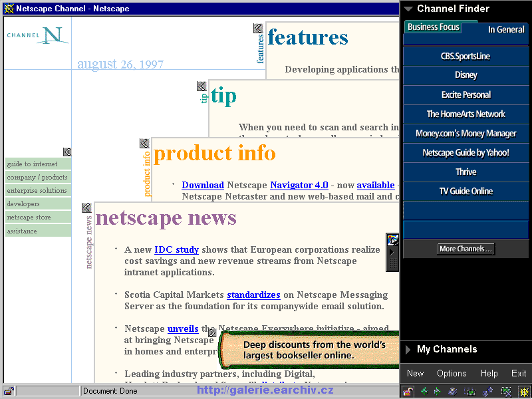Click the 'netscape news' heading

point(166,217)
